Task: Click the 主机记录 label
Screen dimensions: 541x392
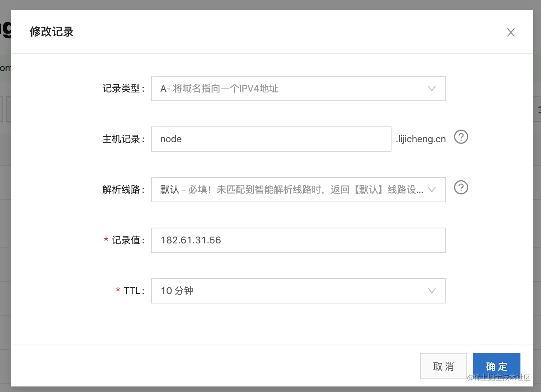Action: click(123, 139)
